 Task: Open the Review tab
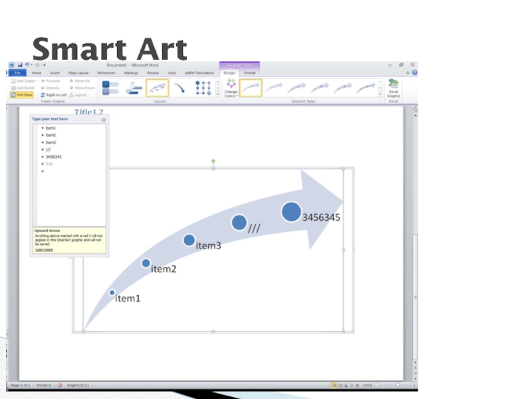pos(153,72)
